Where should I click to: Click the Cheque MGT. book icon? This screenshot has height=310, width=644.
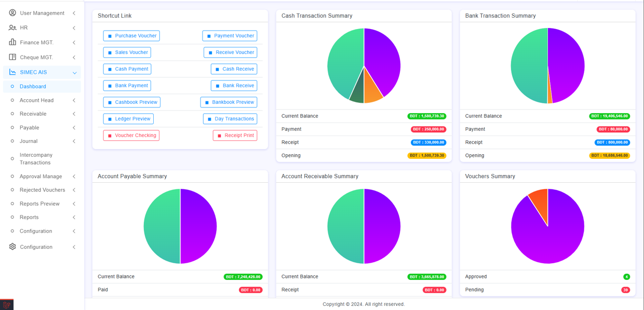12,57
